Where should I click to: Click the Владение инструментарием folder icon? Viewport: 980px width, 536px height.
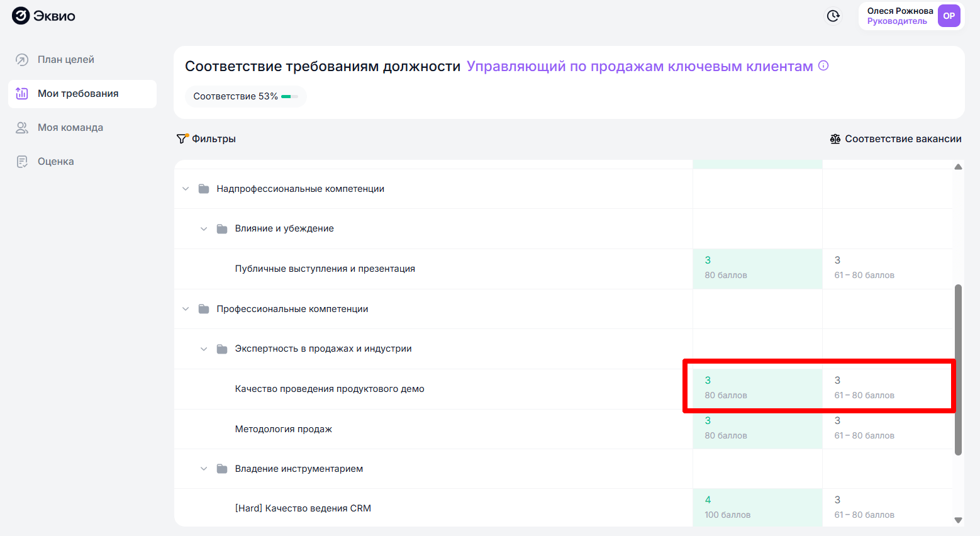pos(222,469)
